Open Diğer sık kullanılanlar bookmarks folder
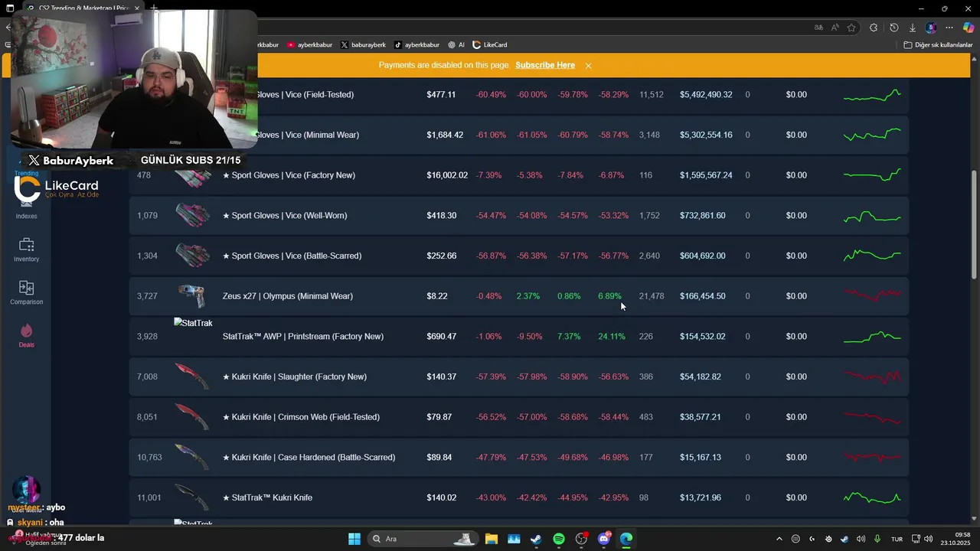 [x=938, y=45]
